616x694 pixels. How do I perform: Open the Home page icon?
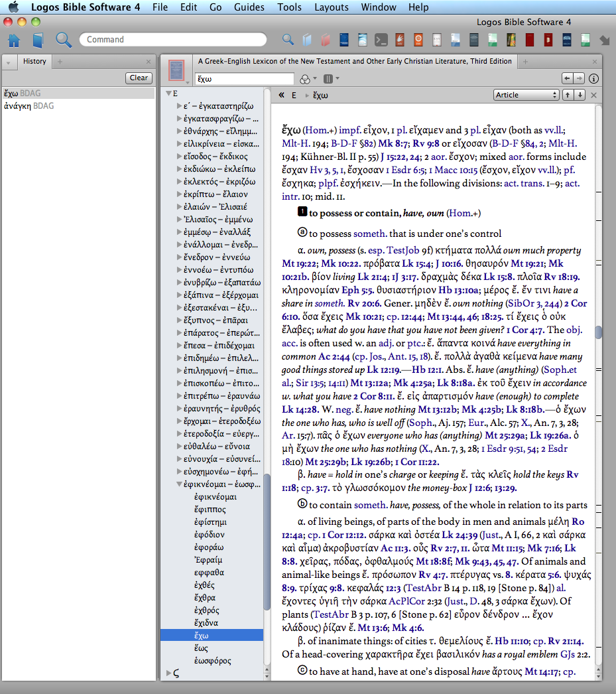tap(14, 40)
